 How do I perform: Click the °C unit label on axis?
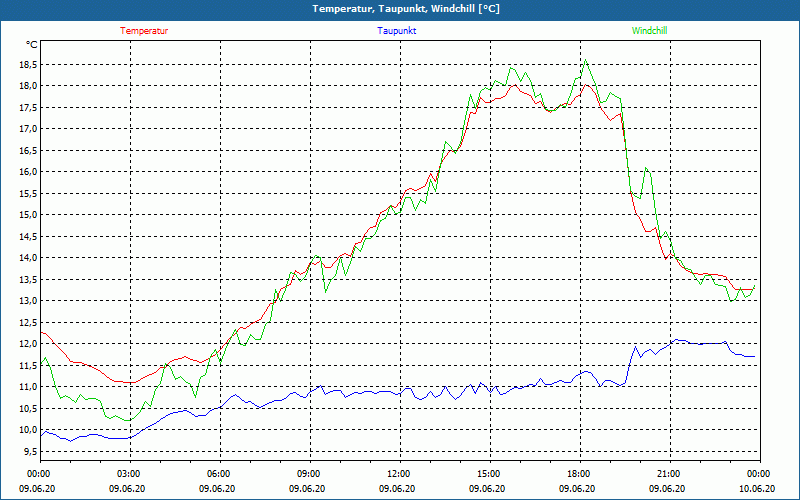point(31,45)
